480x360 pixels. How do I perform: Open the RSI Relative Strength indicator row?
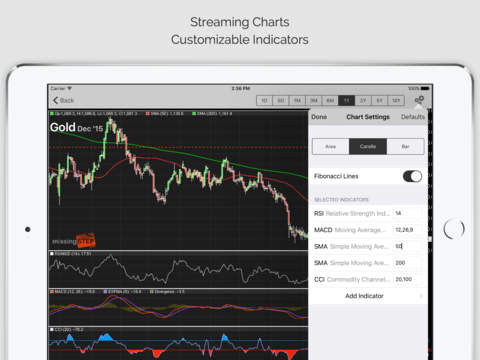coord(368,213)
